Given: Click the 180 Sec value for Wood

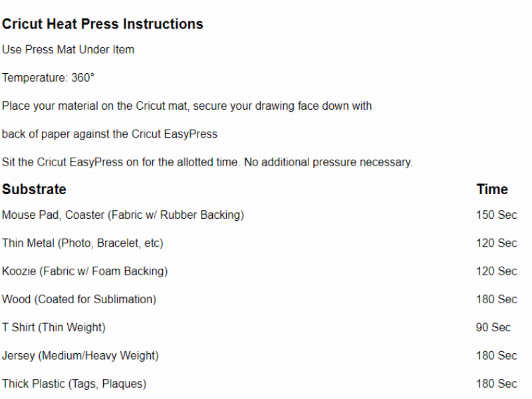Looking at the screenshot, I should (x=496, y=299).
